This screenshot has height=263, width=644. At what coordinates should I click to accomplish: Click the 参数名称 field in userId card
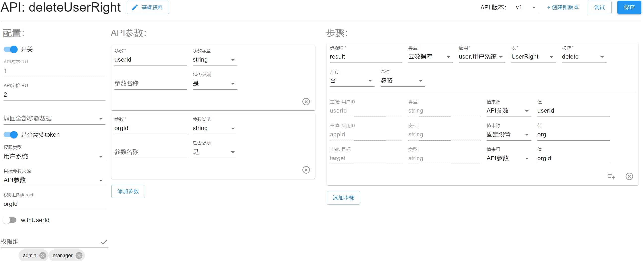(x=151, y=84)
